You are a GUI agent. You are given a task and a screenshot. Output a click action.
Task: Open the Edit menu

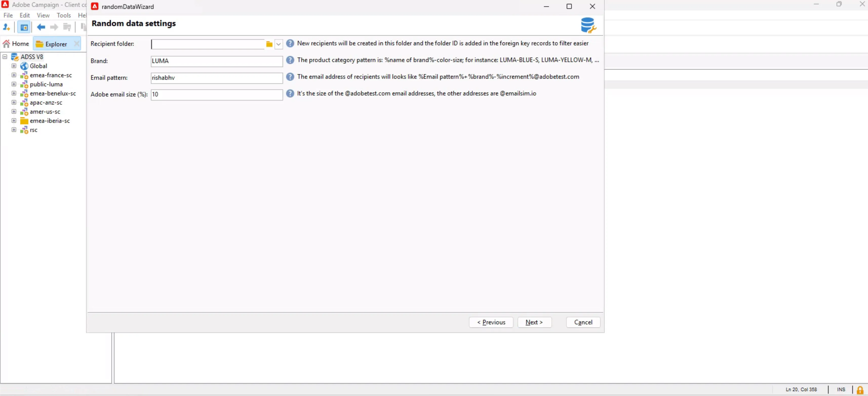(25, 15)
